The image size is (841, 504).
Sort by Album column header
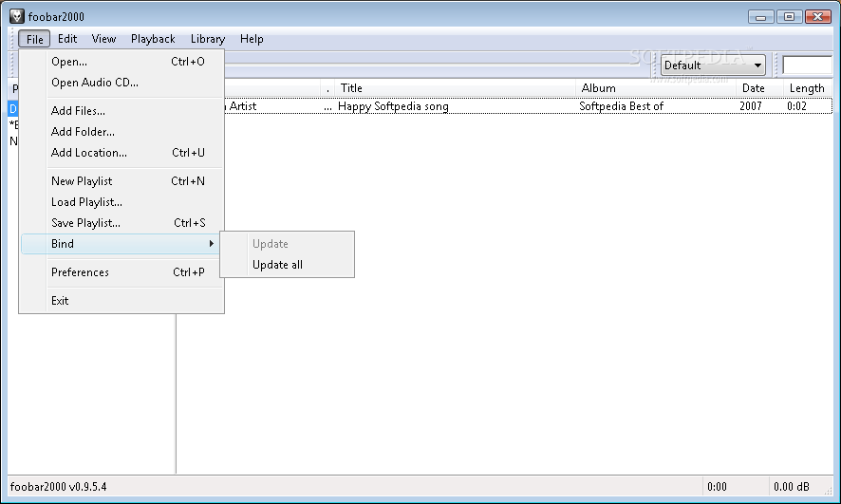[x=655, y=88]
